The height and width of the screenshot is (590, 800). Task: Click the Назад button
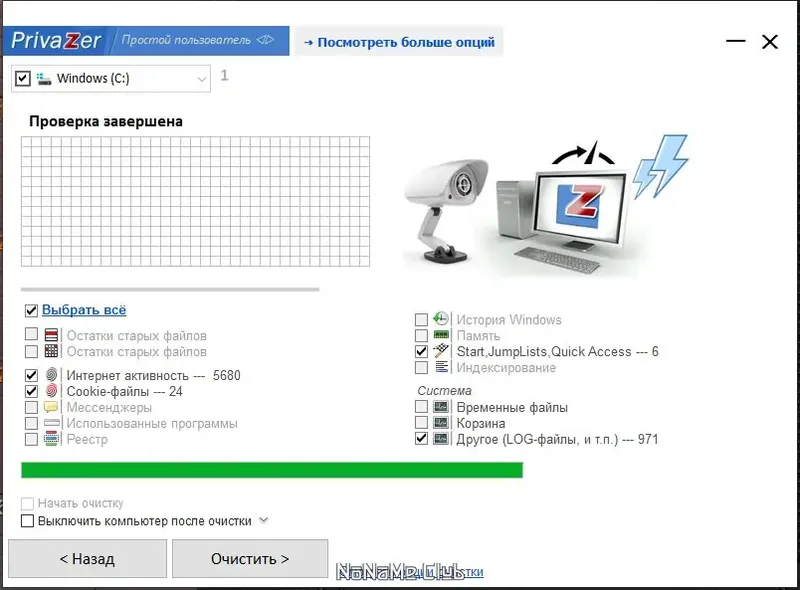coord(87,559)
